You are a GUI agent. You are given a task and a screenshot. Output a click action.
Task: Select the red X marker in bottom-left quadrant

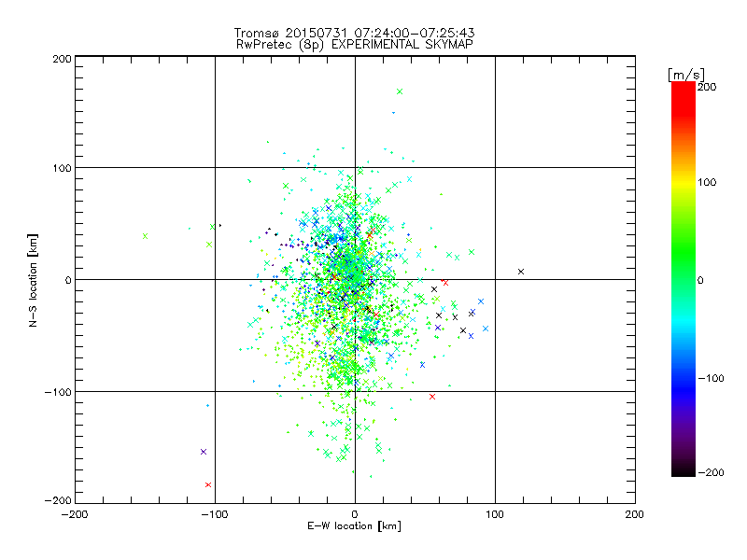(x=208, y=485)
